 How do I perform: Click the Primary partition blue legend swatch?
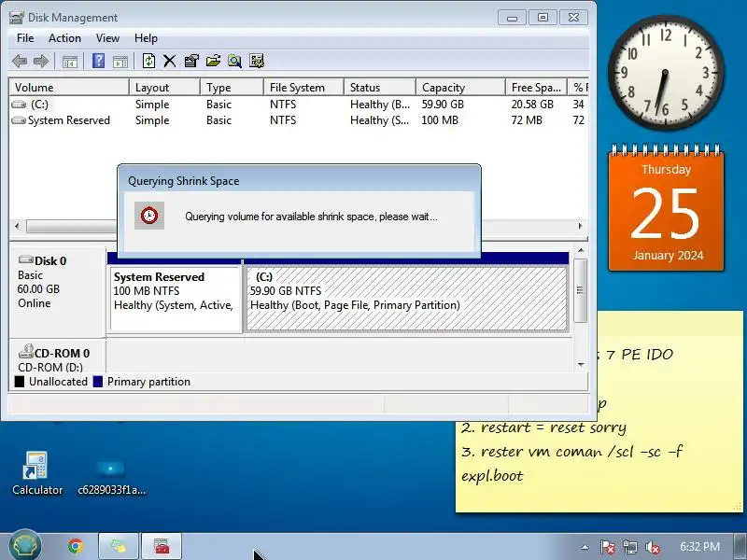[98, 382]
